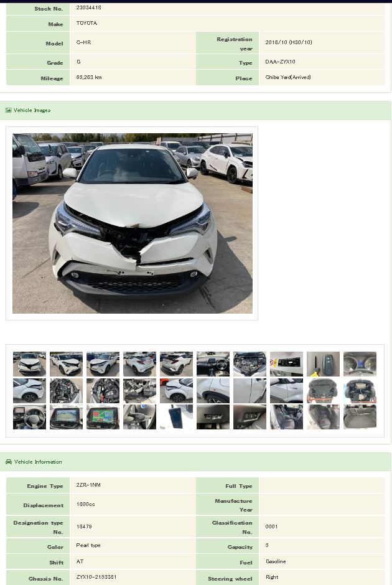Select the steering wheel interior thumbnail in the last row

29,417
